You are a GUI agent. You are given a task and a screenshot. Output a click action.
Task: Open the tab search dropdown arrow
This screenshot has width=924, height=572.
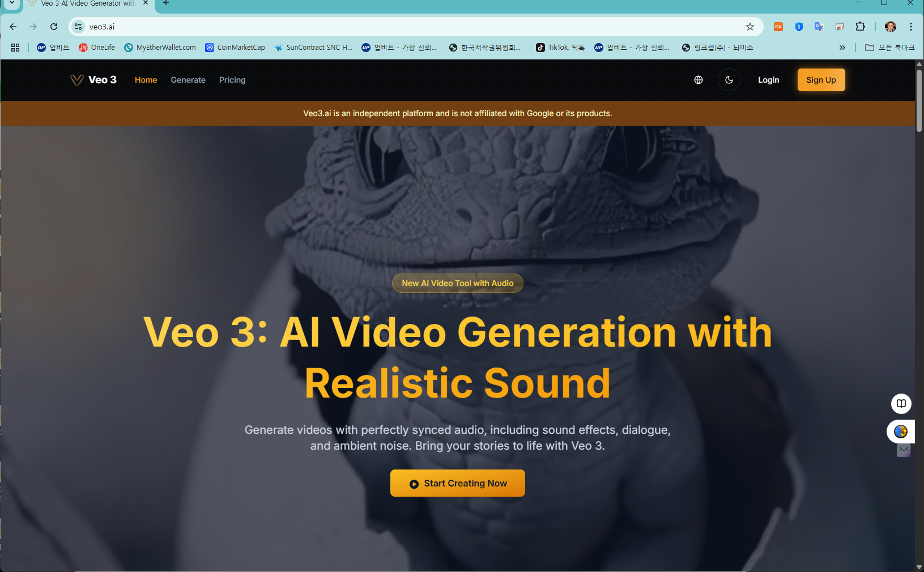11,3
